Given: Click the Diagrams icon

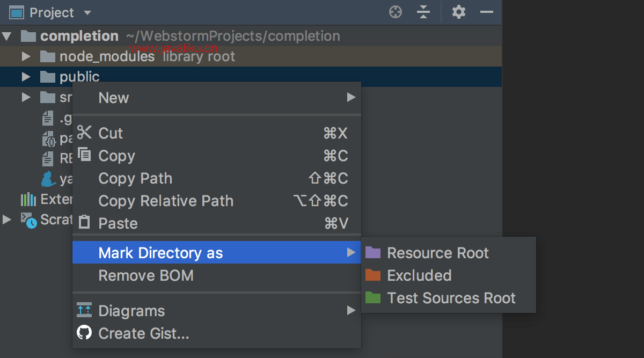Looking at the screenshot, I should click(84, 310).
